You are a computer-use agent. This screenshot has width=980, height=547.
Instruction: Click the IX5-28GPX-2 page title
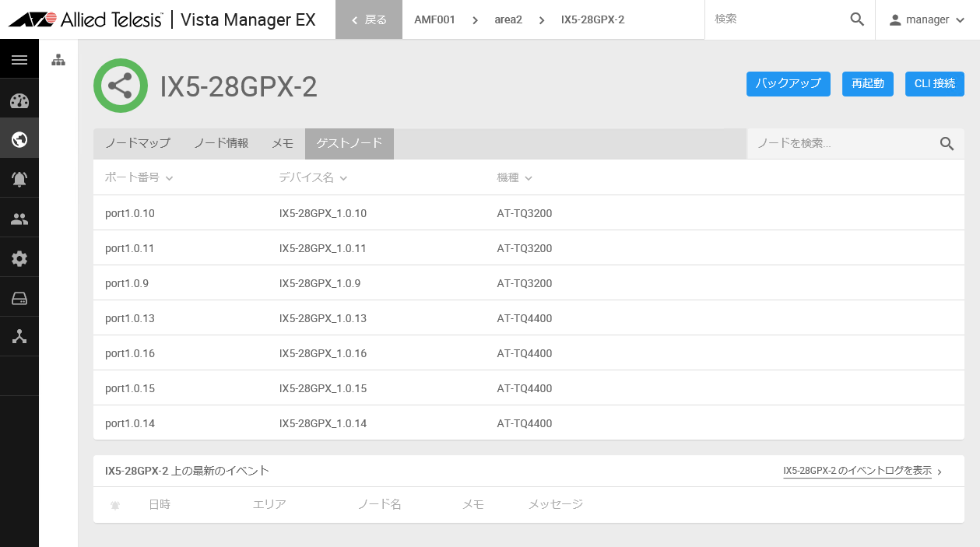(239, 86)
